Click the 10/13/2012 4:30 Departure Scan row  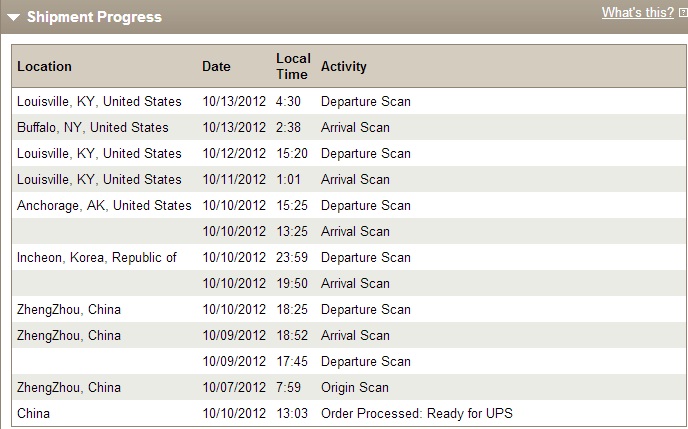pos(349,101)
